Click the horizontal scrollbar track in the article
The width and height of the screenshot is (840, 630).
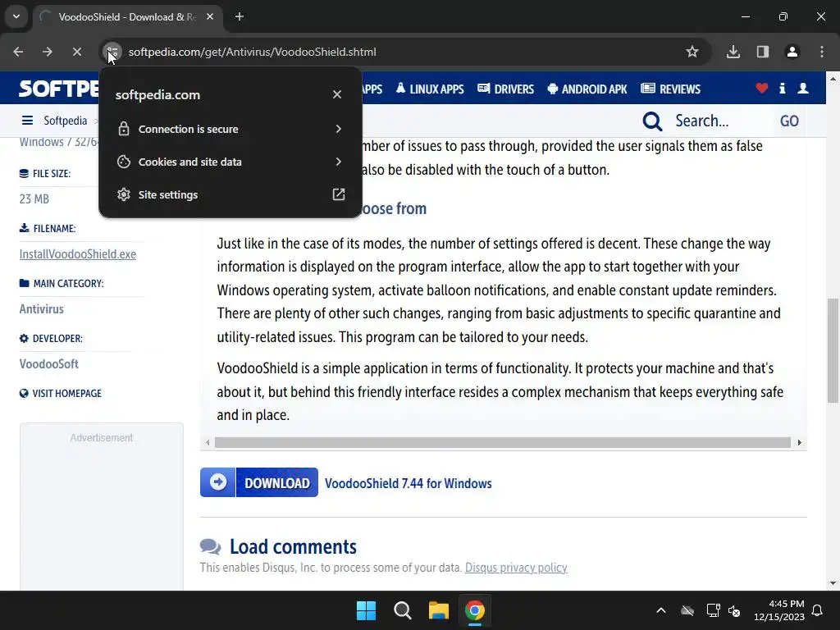click(503, 442)
